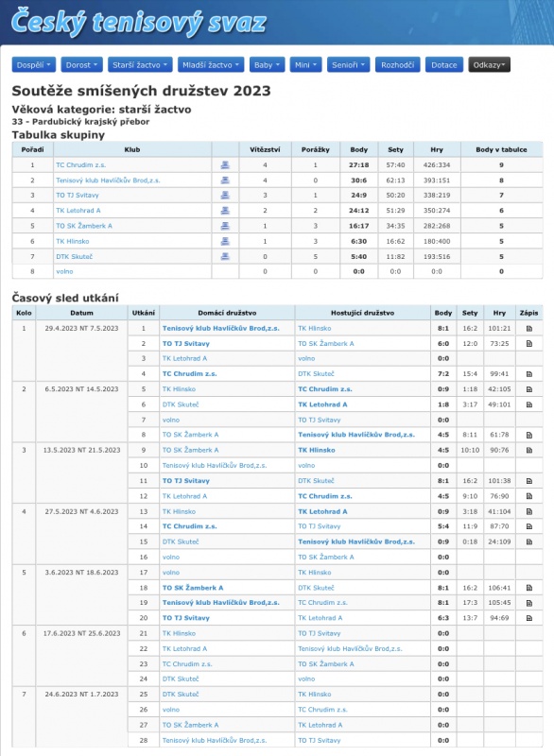Open home team TO SK Žamberk A, match 18
Viewport: 554px width, 756px height.
click(193, 588)
